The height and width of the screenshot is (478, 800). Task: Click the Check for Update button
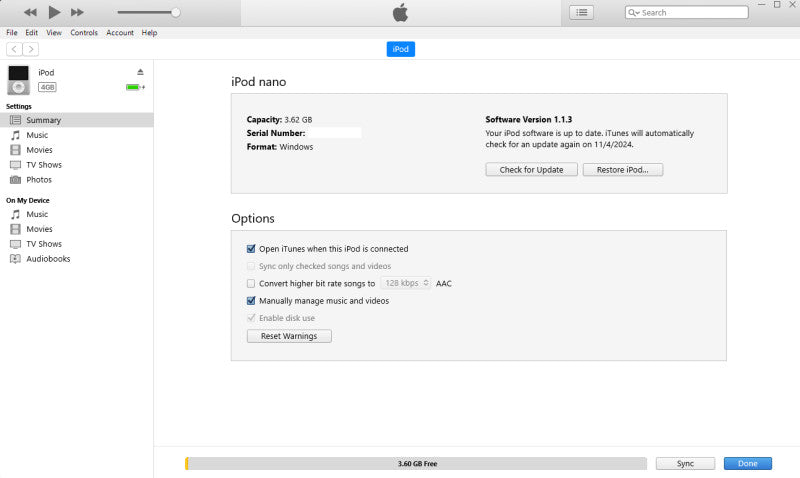(x=531, y=169)
